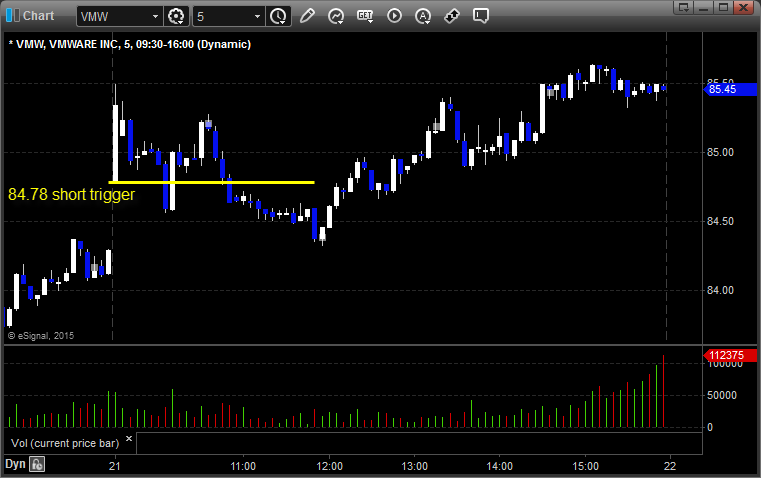The width and height of the screenshot is (761, 478).
Task: Click the 14:00 time axis label
Action: point(499,466)
